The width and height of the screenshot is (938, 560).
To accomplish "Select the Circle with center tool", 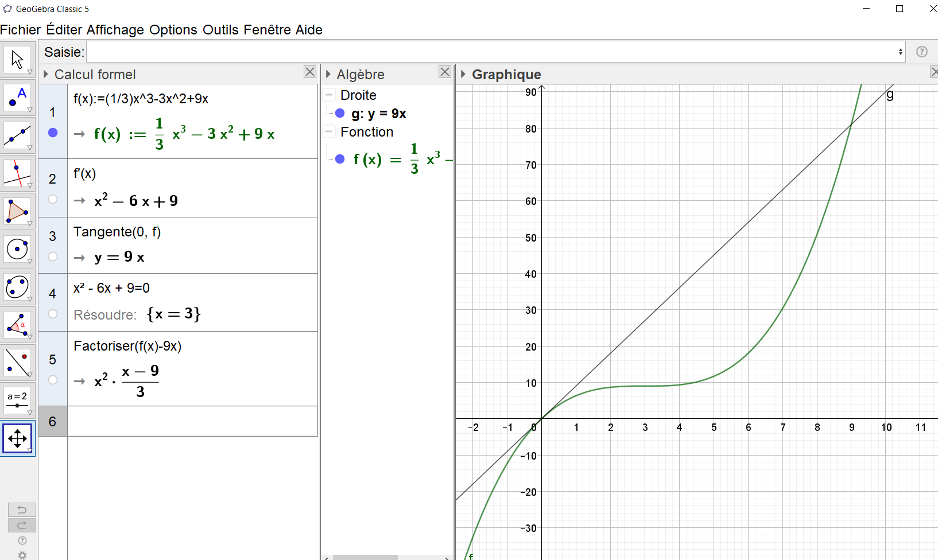I will (x=17, y=249).
